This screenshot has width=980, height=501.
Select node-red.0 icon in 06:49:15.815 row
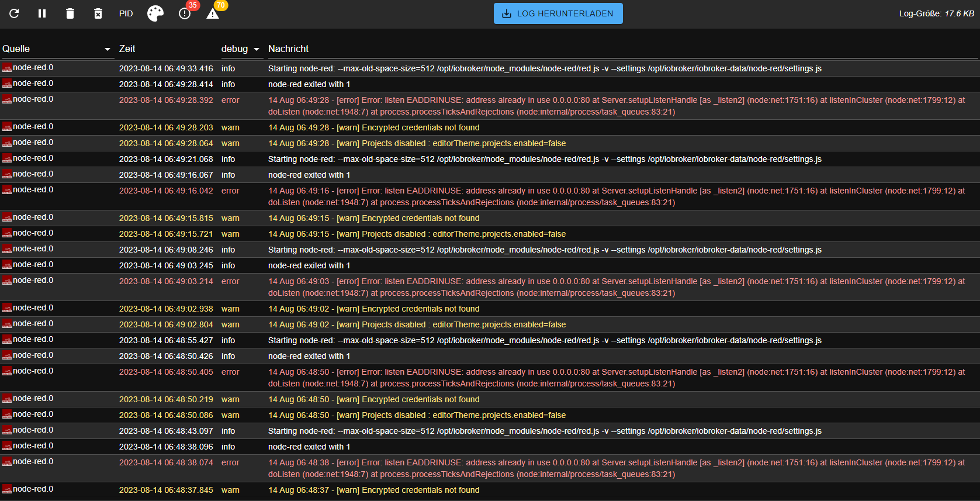7,217
